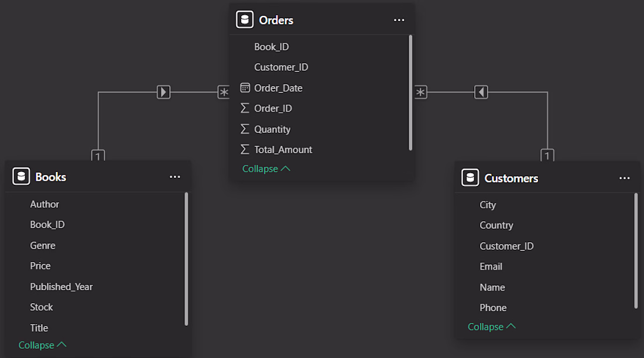Click the many-side asterisk right of Orders
The height and width of the screenshot is (358, 644).
[x=420, y=92]
